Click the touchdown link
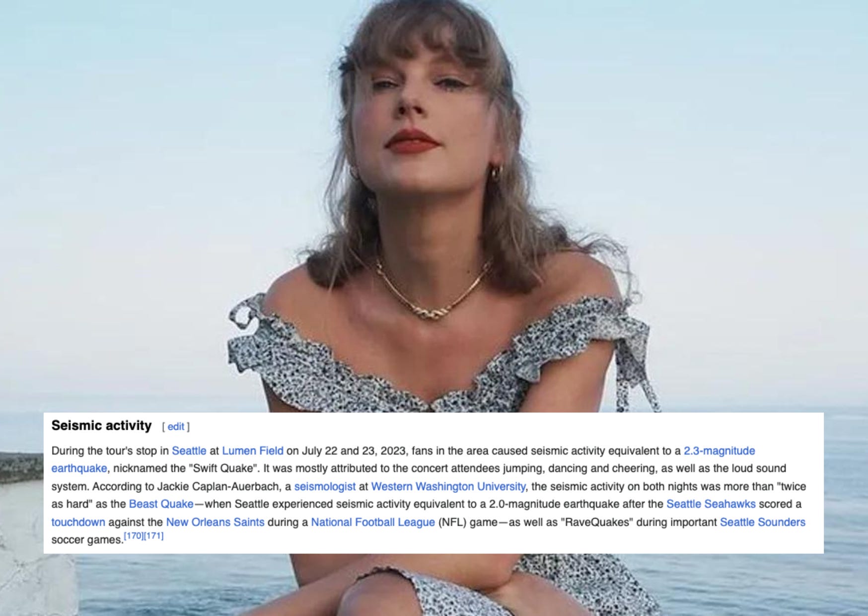Screen dimensions: 868x616 (78, 522)
